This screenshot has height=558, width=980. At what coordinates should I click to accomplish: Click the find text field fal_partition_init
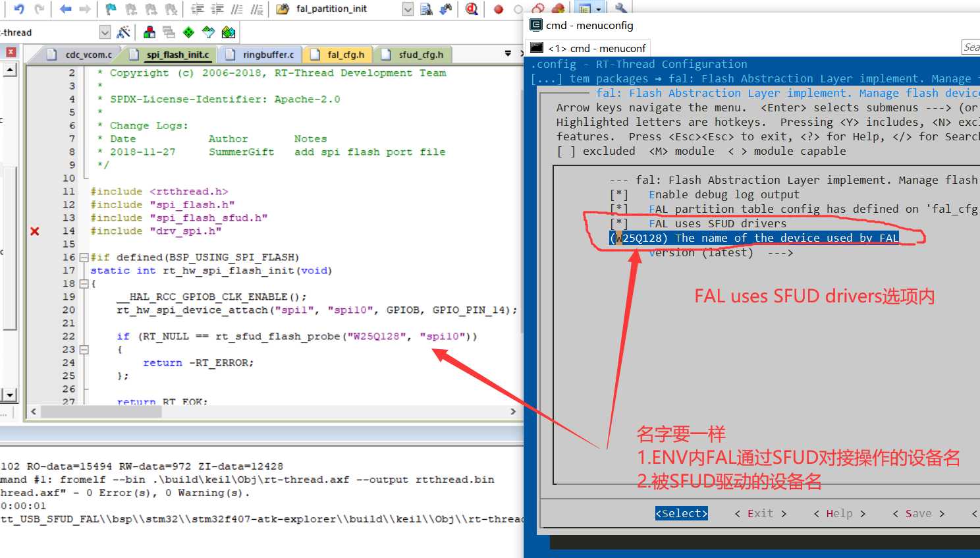click(x=346, y=9)
